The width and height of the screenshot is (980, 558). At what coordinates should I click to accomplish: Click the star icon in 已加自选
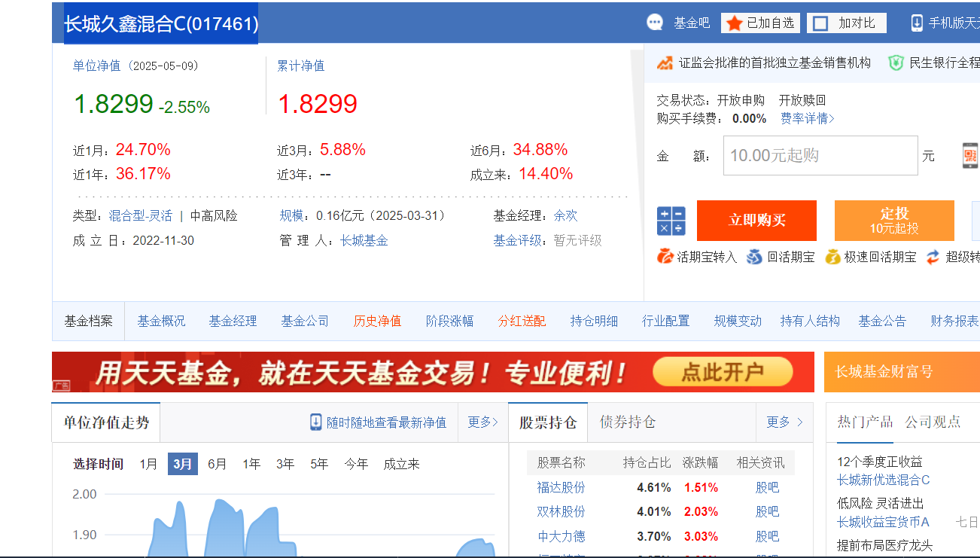tap(735, 23)
